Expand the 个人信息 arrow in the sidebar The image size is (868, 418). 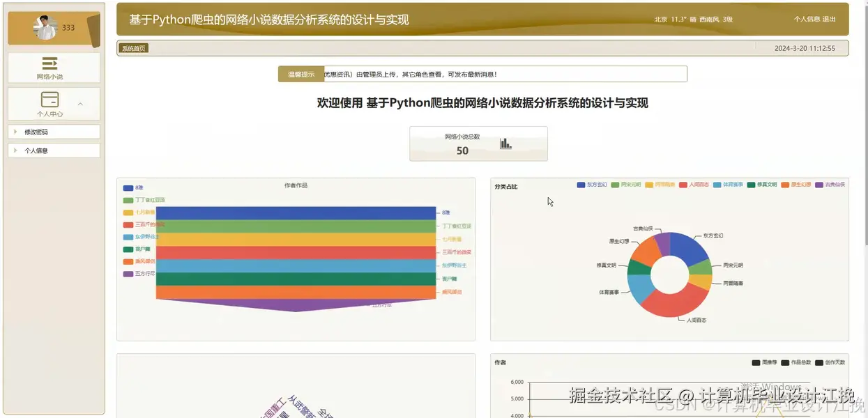pos(15,150)
